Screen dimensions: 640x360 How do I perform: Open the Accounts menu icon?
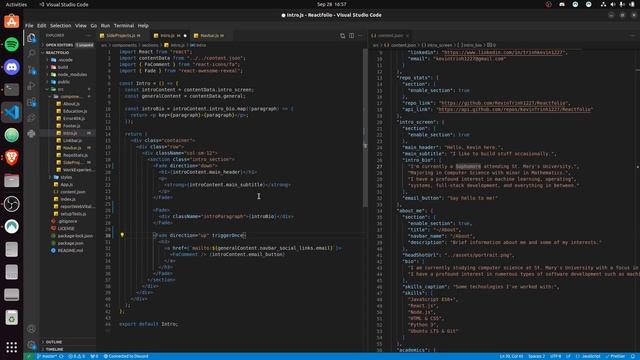tap(31, 329)
